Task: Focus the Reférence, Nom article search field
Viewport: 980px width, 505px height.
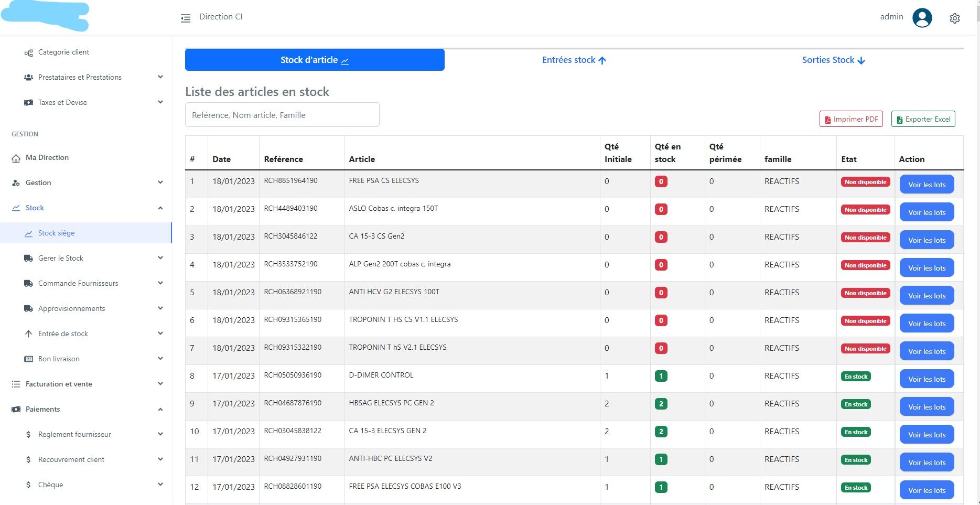Action: click(282, 115)
